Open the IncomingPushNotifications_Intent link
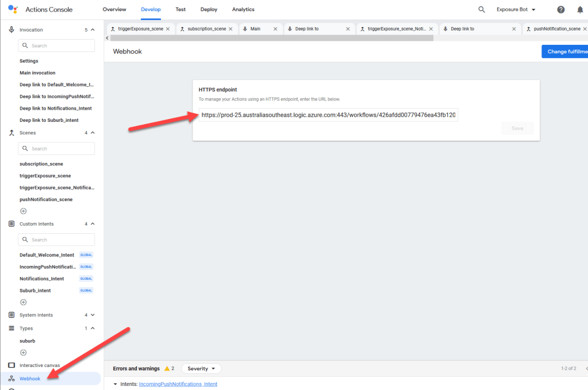Image resolution: width=588 pixels, height=390 pixels. click(x=178, y=384)
